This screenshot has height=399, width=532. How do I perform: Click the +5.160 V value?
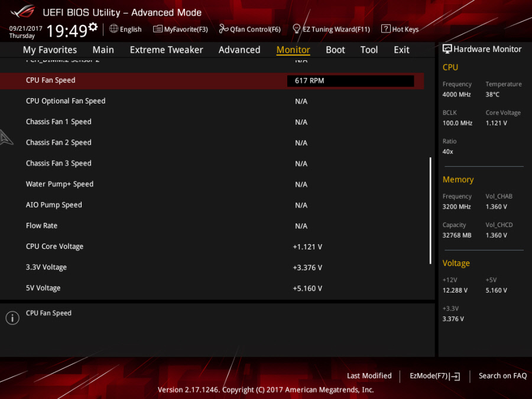pos(307,288)
